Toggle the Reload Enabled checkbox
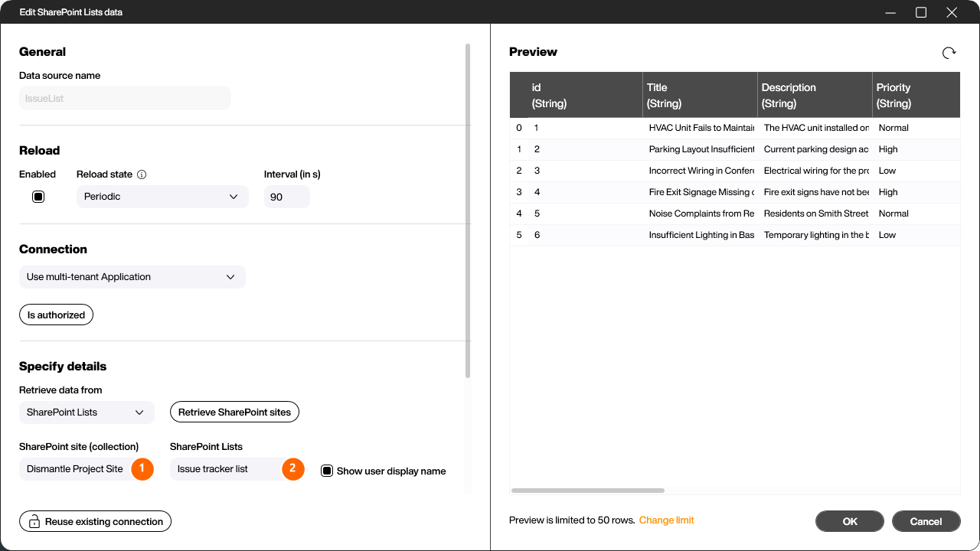980x551 pixels. click(x=38, y=197)
